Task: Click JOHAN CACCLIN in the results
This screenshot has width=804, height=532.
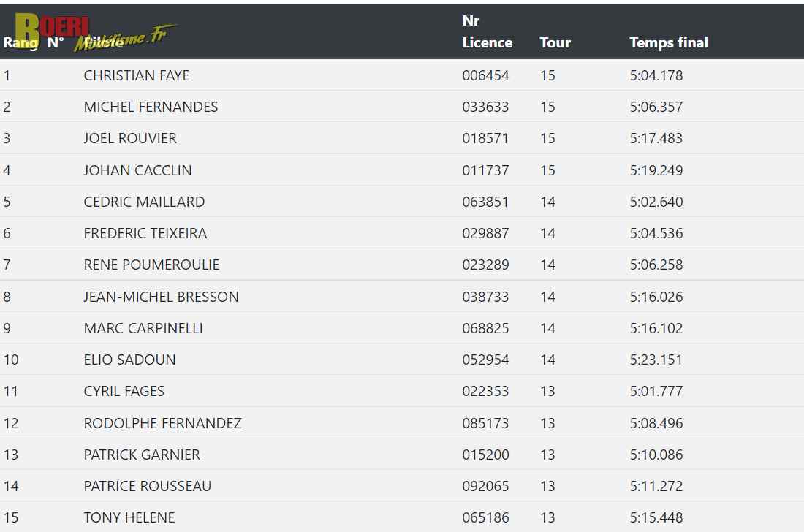Action: (137, 170)
